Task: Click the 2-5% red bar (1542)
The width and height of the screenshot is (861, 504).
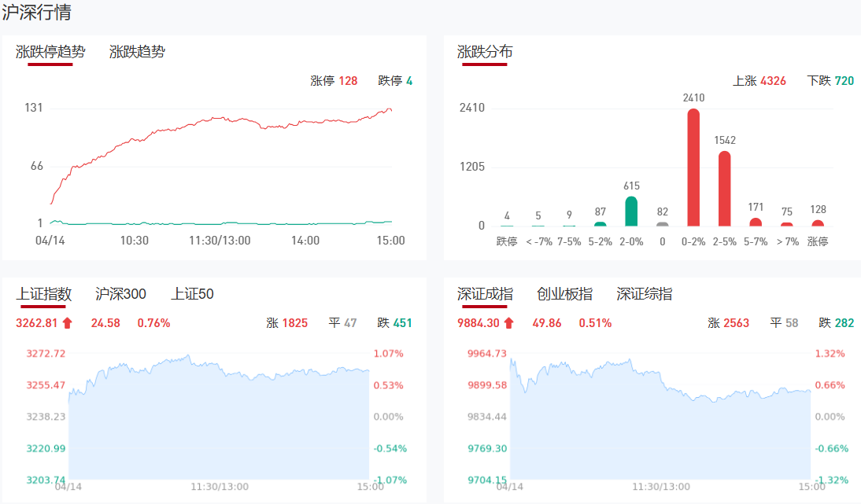Action: (724, 189)
